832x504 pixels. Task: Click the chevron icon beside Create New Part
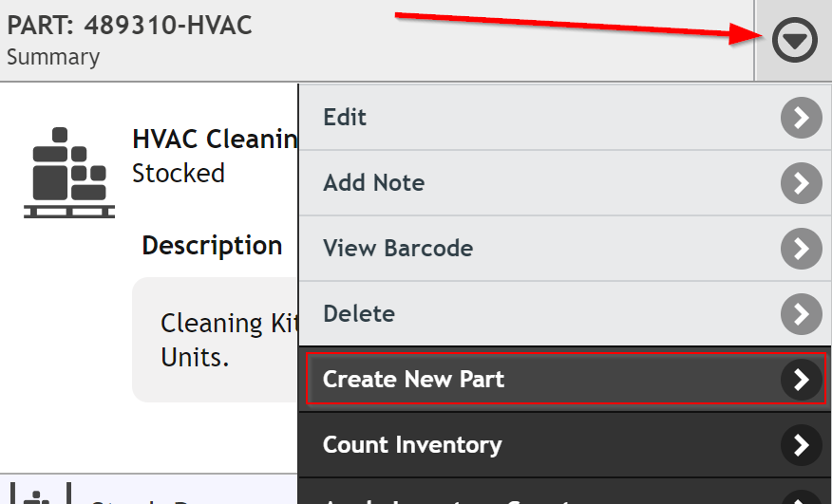click(802, 380)
